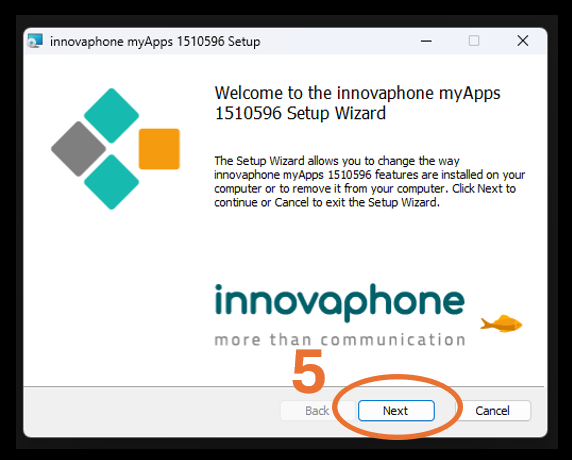
Task: Minimize the setup window
Action: [426, 41]
